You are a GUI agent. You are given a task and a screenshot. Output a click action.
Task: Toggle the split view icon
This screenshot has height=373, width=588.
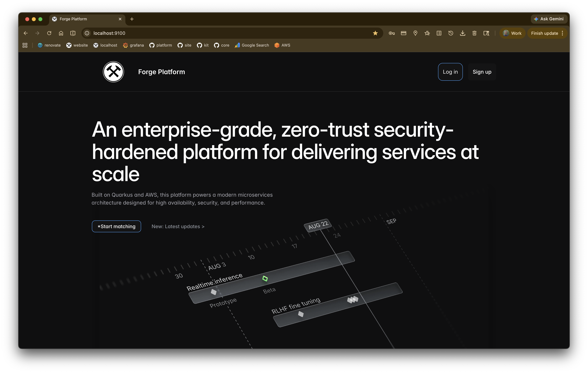click(x=73, y=33)
